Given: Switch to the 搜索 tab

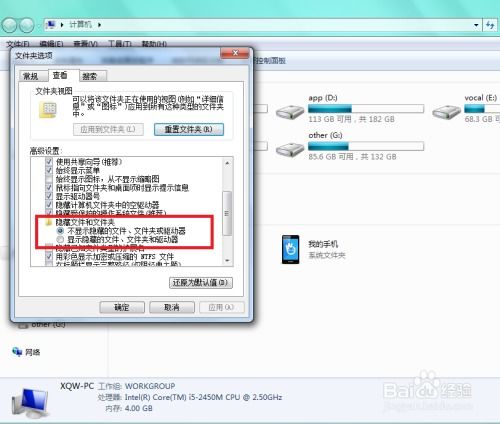Looking at the screenshot, I should click(90, 76).
